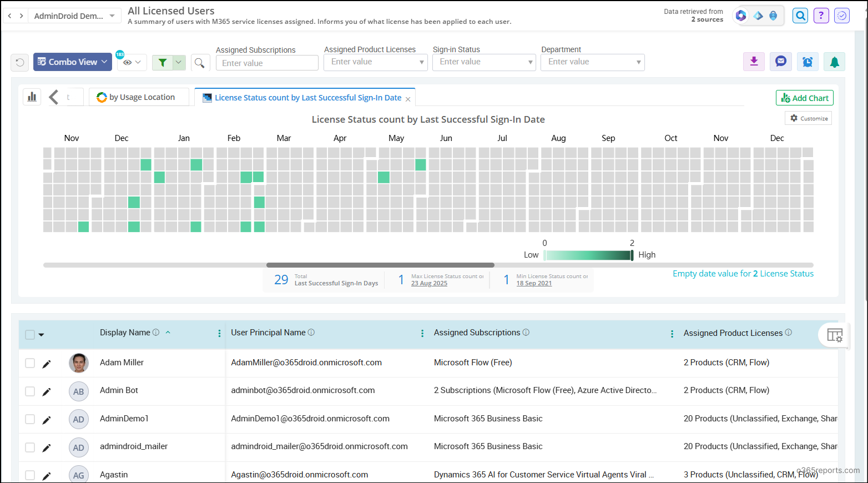Click the Customize button
868x483 pixels.
point(809,118)
